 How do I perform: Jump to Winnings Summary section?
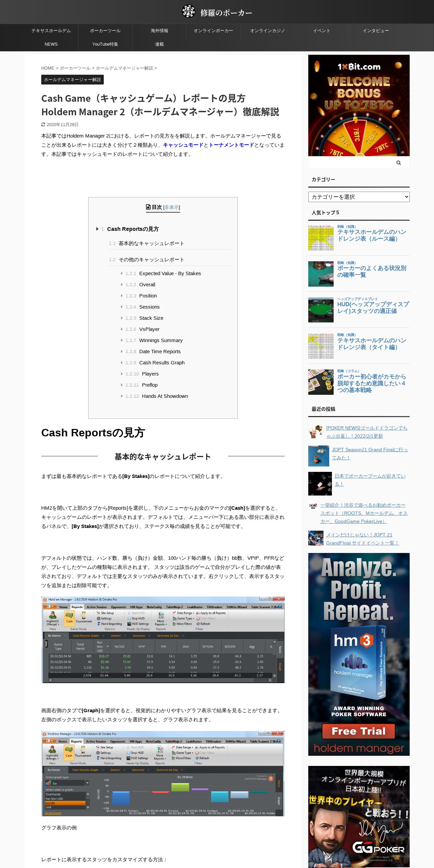(161, 340)
